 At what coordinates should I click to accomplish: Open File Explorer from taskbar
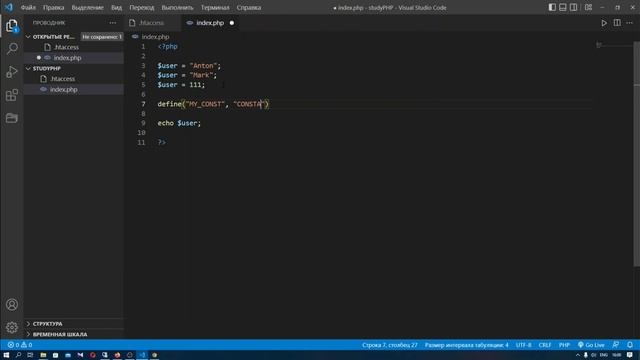click(43, 355)
